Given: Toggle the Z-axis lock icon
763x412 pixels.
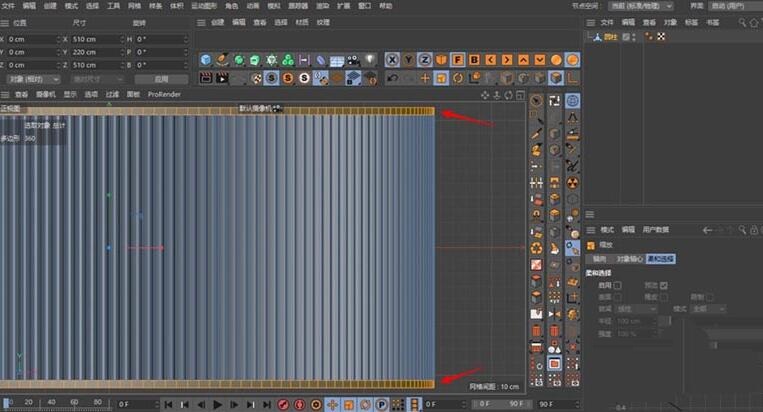Looking at the screenshot, I should (425, 60).
